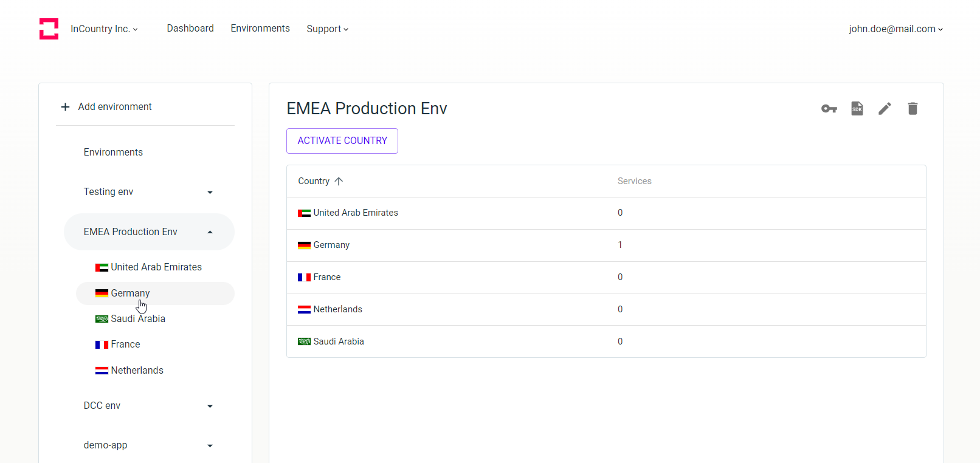The height and width of the screenshot is (463, 980).
Task: Click the edit pencil icon
Action: click(885, 109)
